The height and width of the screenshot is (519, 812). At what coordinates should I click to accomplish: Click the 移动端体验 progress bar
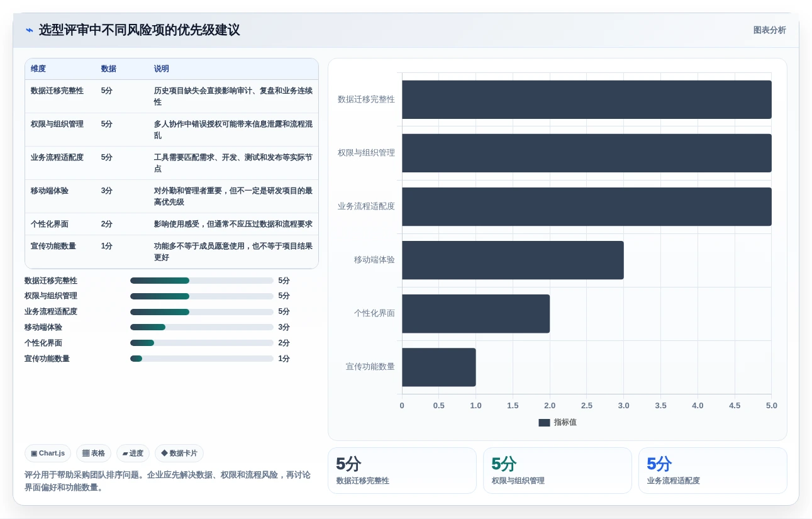(x=202, y=327)
